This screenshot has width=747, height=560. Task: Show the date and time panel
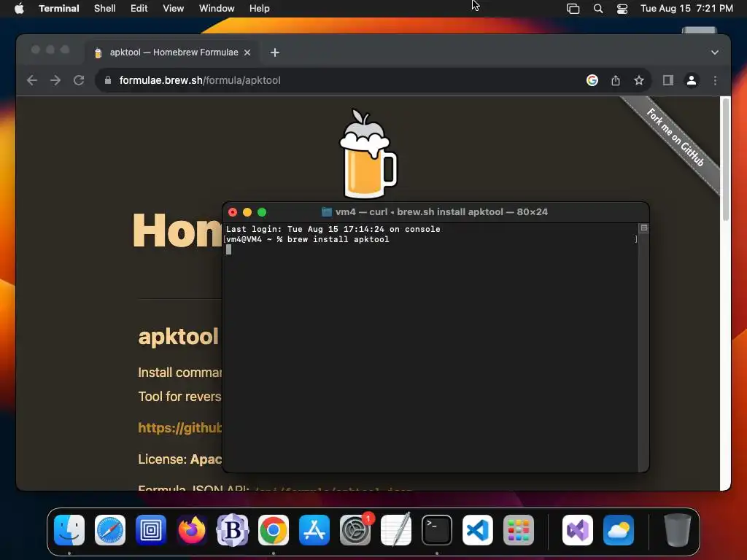click(686, 8)
